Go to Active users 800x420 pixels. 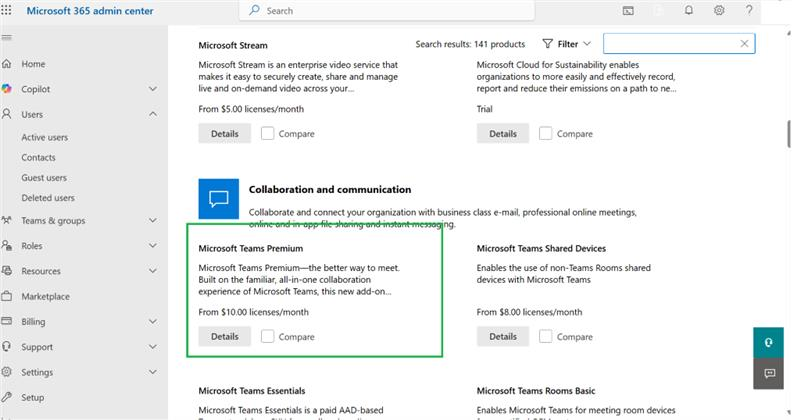44,137
